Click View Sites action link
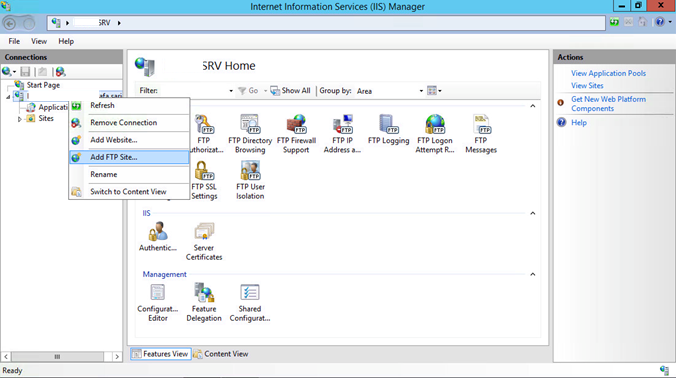Screen dimensions: 676x378 (x=587, y=86)
